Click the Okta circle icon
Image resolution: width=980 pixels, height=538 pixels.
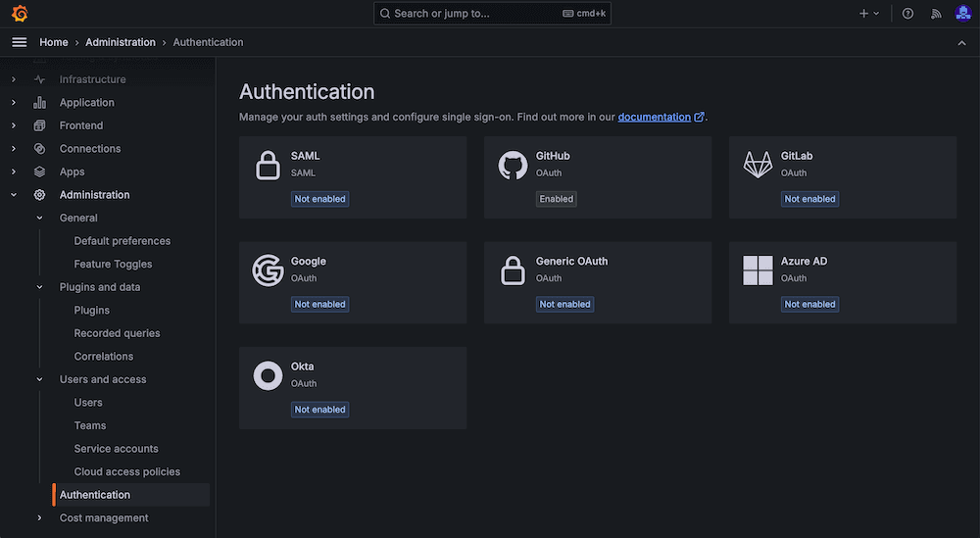point(268,375)
